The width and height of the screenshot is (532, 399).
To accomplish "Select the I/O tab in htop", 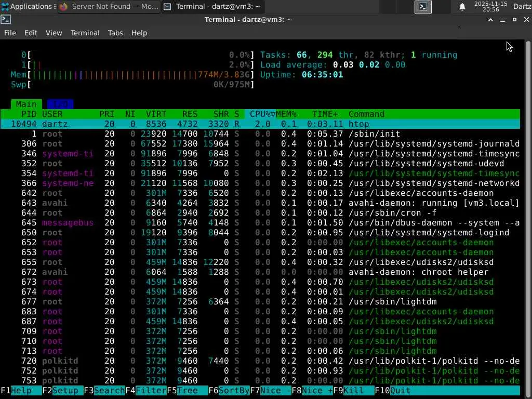I will click(60, 104).
